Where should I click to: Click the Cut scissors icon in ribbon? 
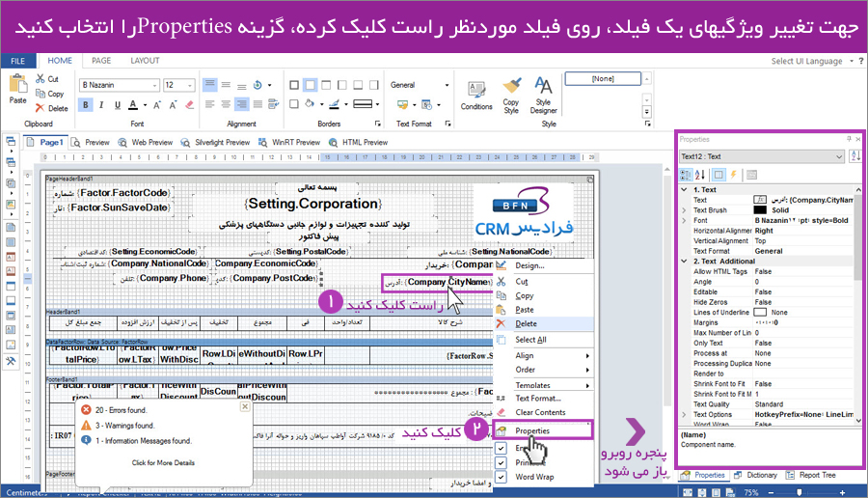[40, 79]
